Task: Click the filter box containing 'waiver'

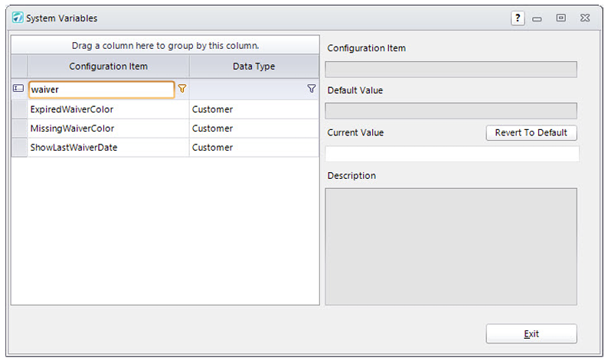Action: (102, 89)
